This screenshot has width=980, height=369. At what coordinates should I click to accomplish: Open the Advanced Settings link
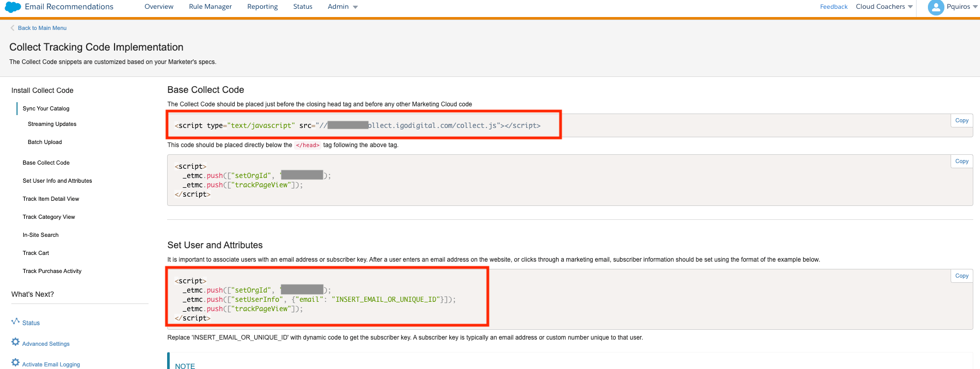46,344
